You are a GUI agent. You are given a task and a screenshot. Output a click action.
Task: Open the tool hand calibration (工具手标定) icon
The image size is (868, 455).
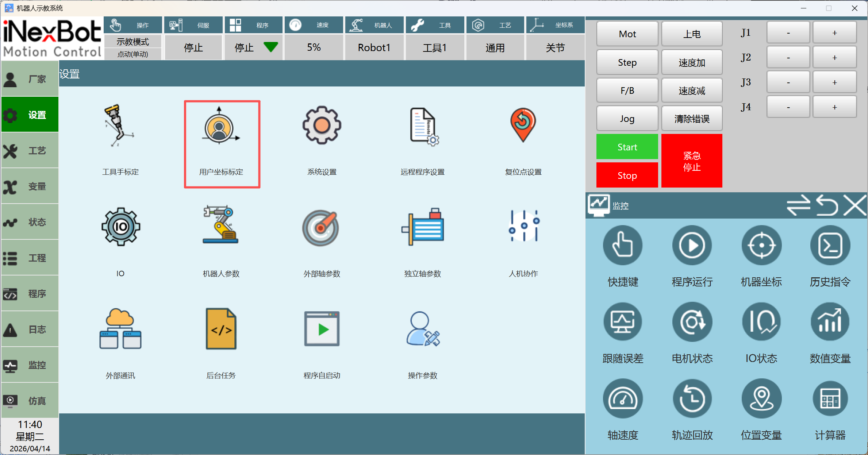(x=120, y=126)
